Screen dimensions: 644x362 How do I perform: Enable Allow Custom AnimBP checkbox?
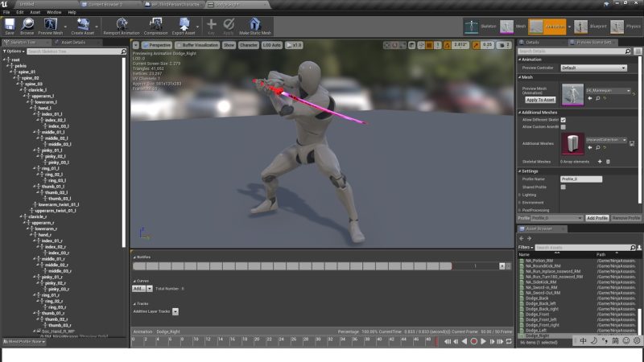pyautogui.click(x=563, y=126)
